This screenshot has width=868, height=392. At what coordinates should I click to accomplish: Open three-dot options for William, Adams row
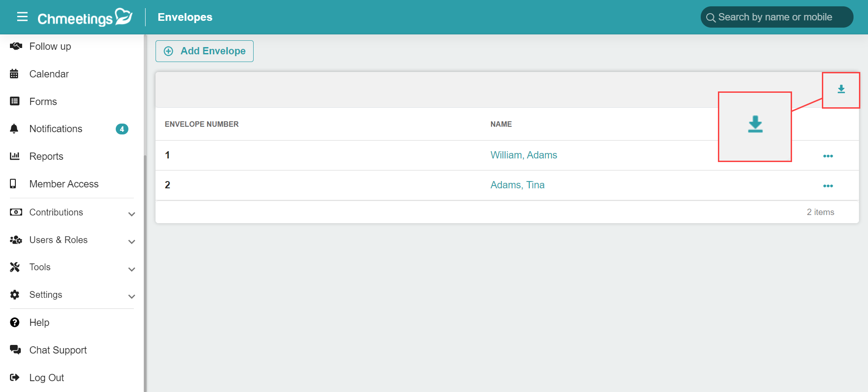pyautogui.click(x=828, y=156)
